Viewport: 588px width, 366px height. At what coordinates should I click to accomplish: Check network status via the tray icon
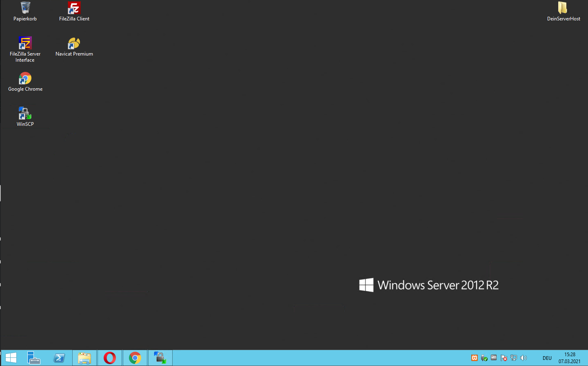(x=513, y=357)
